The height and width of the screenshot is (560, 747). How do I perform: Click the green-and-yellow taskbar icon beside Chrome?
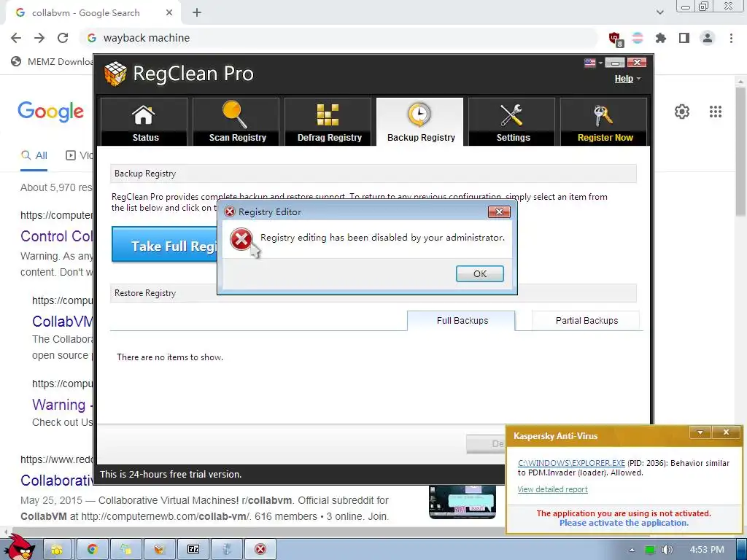(x=125, y=550)
